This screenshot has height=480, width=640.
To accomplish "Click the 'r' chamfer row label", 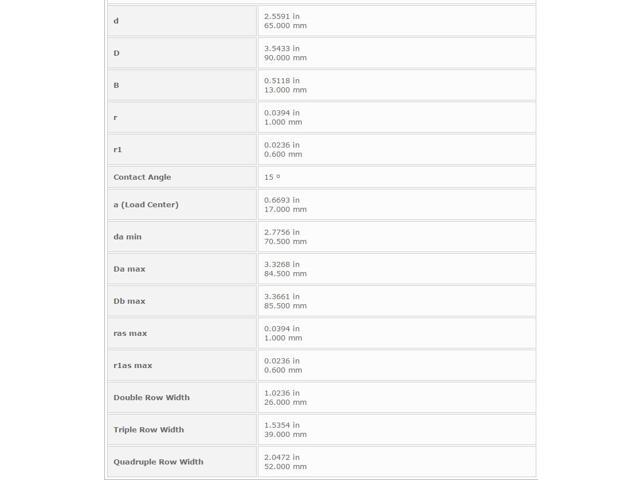I will click(116, 118).
